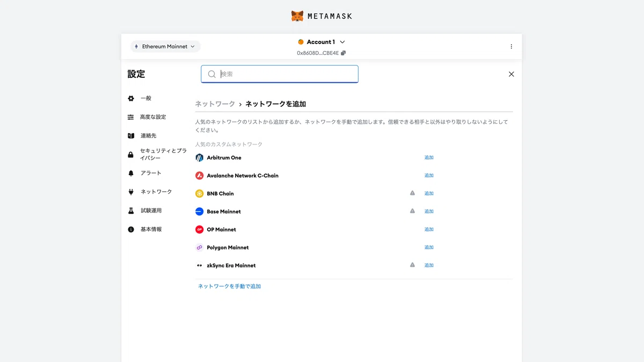Click the Avalanche Network C-Chain name
644x362 pixels.
pos(243,176)
